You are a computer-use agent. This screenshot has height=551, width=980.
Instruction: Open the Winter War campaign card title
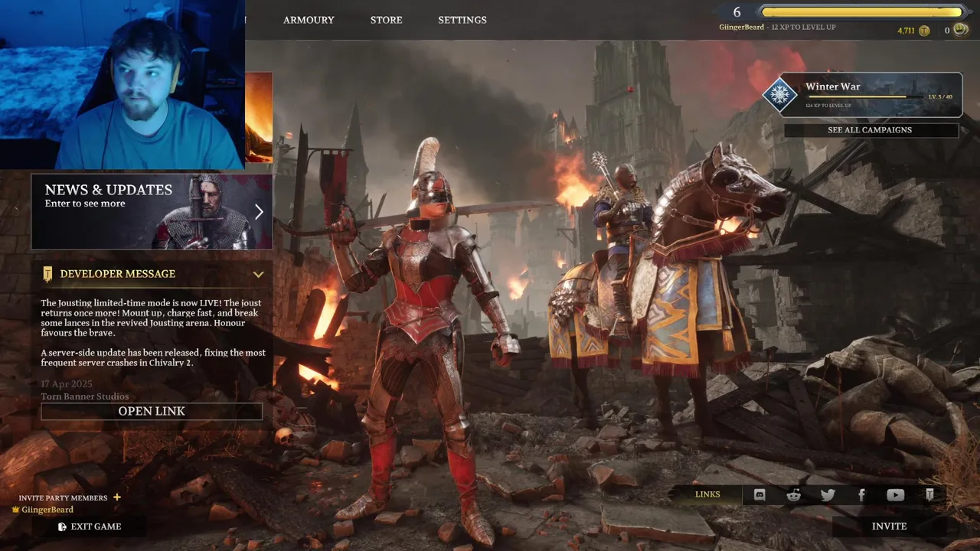point(833,86)
